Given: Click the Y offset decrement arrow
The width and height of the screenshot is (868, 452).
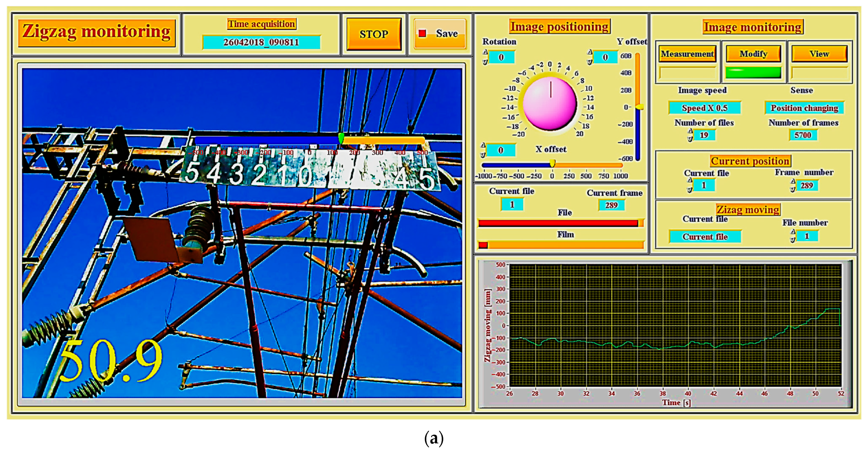Looking at the screenshot, I should 590,62.
